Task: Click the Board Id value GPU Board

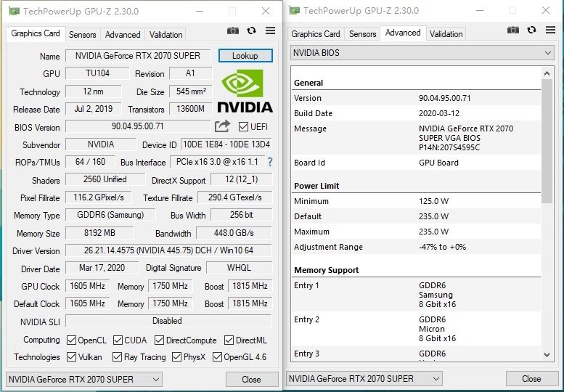Action: point(438,163)
